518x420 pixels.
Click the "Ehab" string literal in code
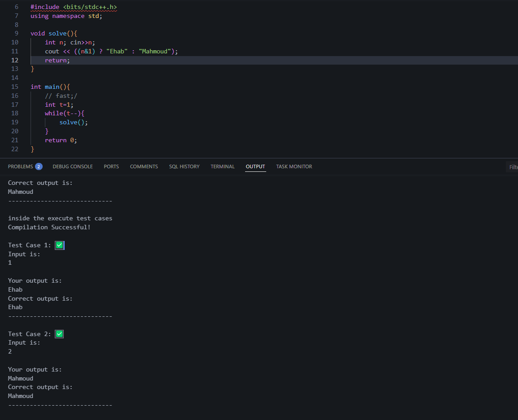click(x=117, y=52)
